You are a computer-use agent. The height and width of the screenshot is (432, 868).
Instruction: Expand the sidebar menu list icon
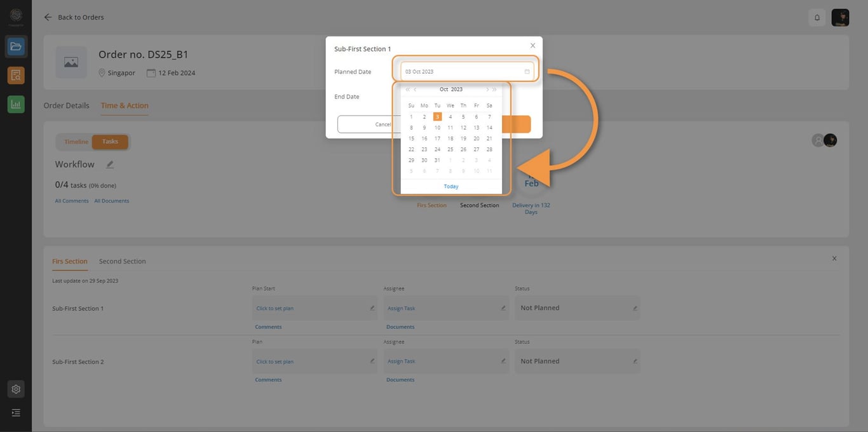click(x=16, y=413)
